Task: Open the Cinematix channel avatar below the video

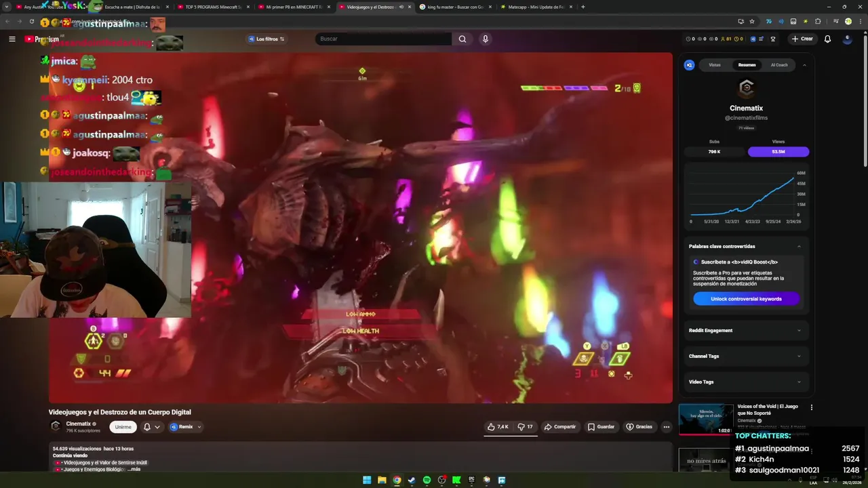Action: (56, 426)
